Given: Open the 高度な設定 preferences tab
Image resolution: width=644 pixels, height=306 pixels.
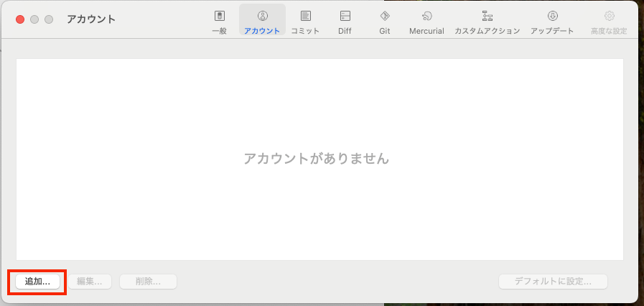Looking at the screenshot, I should click(x=609, y=22).
